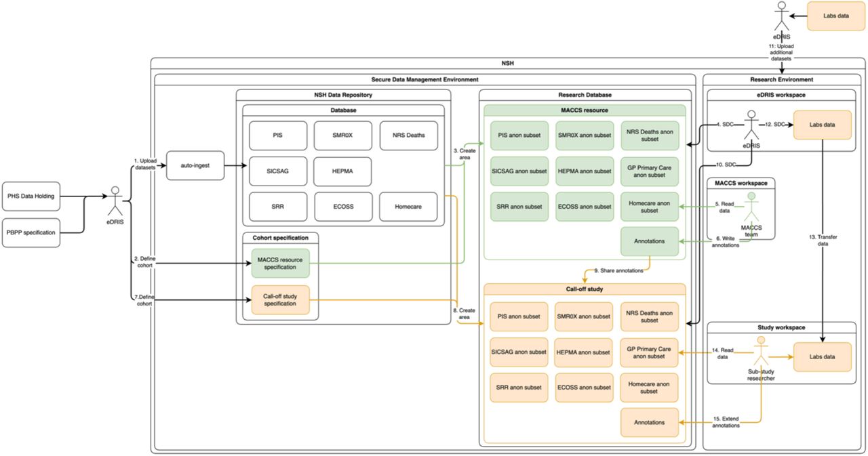Select the NRS Deaths box in the Database

tap(408, 135)
